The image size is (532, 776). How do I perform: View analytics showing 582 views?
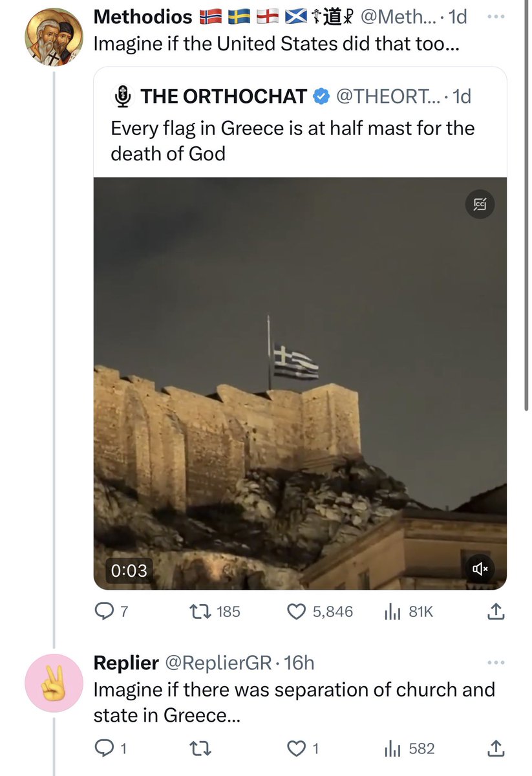coord(409,749)
